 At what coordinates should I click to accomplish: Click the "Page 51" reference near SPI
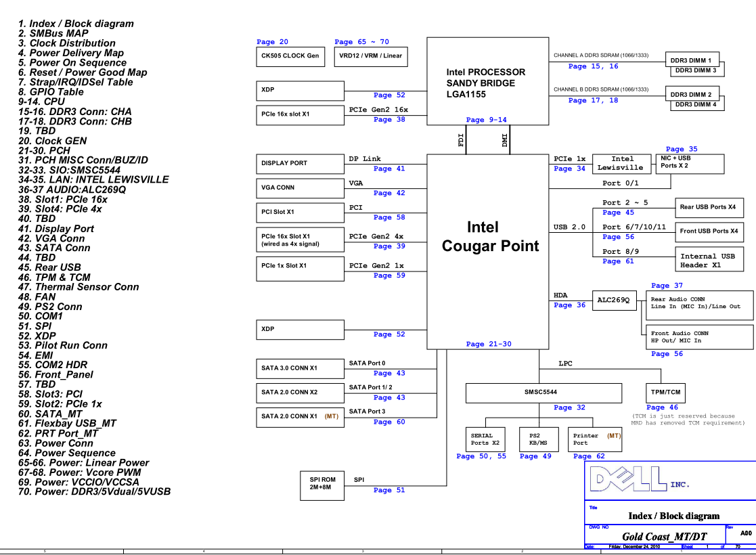pyautogui.click(x=390, y=490)
